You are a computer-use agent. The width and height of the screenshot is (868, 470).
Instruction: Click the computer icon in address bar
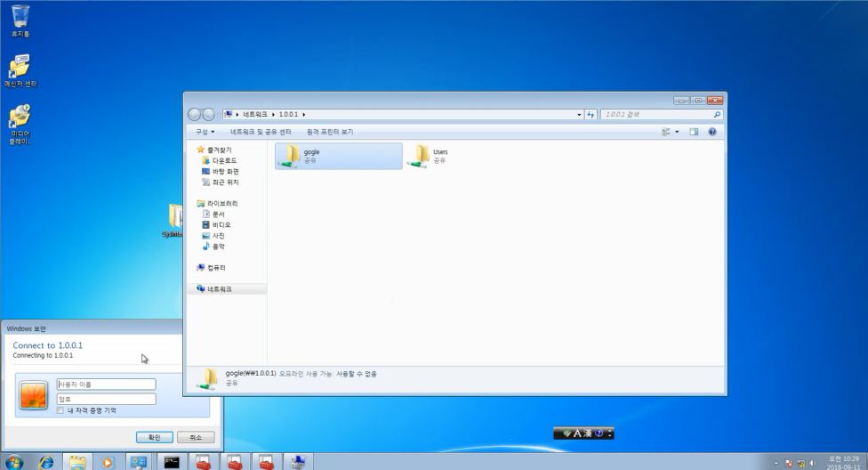click(x=229, y=114)
